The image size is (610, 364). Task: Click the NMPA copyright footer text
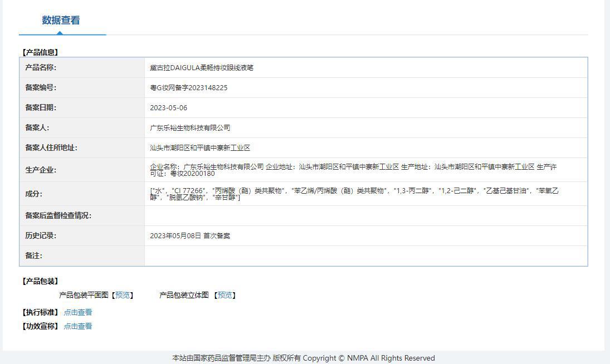304,358
